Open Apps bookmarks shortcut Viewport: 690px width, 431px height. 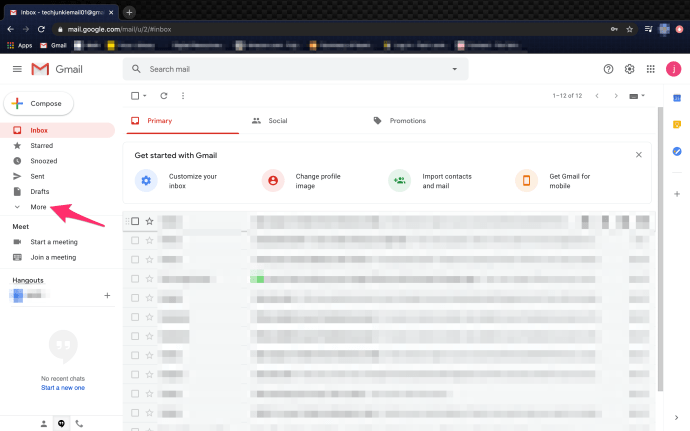click(x=20, y=45)
